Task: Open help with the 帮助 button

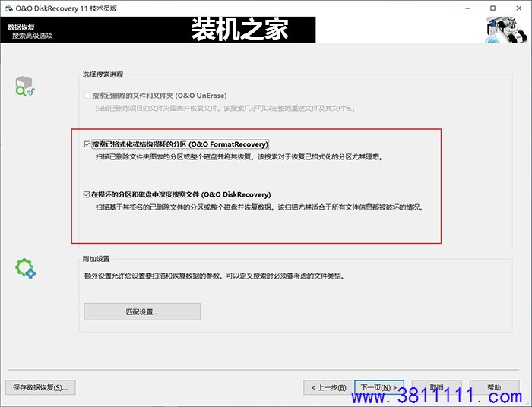Action: click(x=494, y=387)
